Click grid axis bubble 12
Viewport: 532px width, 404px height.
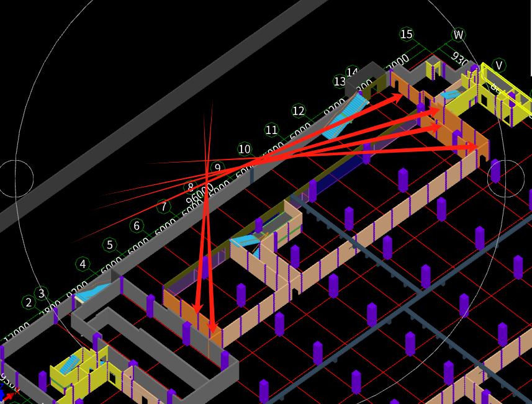click(x=299, y=110)
